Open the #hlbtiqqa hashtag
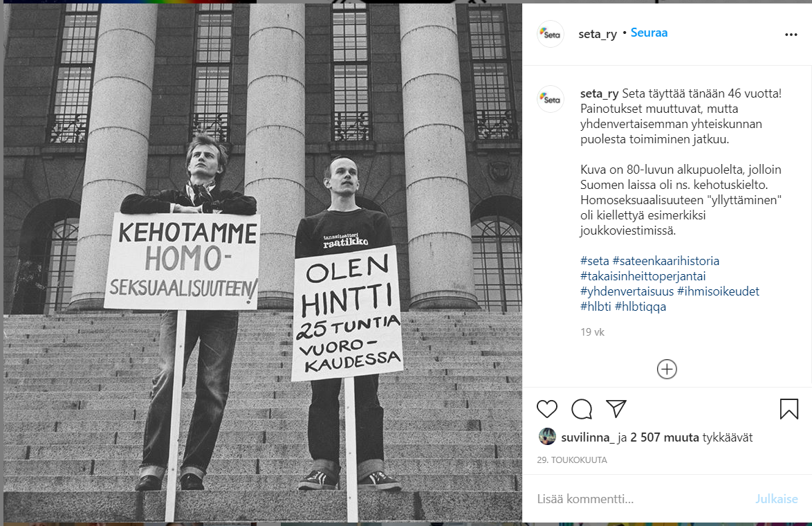Screen dimensions: 812x526 (640, 307)
